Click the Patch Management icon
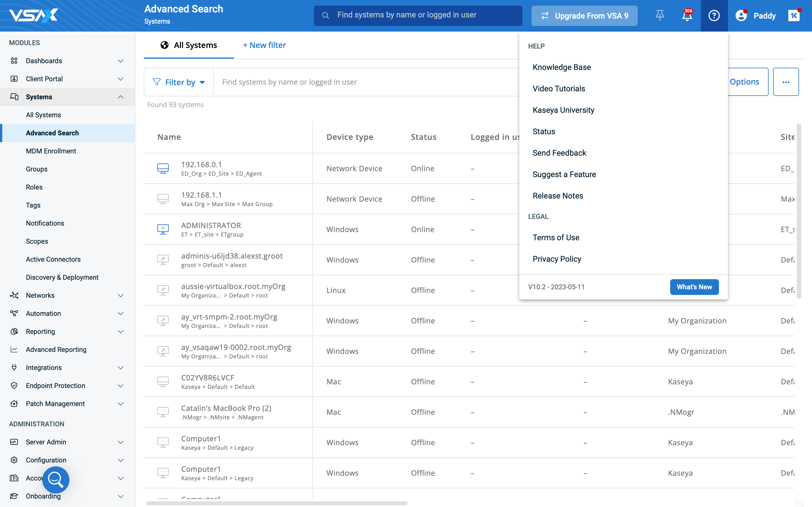This screenshot has height=507, width=812. pos(14,404)
